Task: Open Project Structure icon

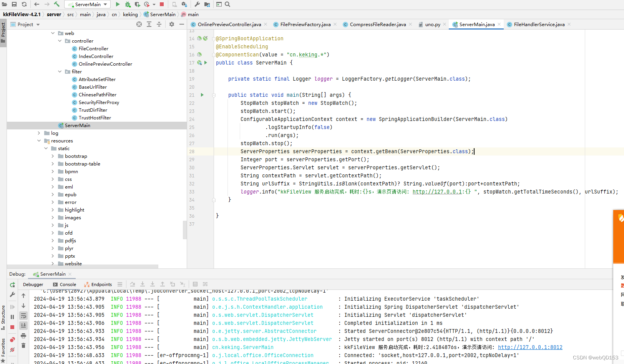Action: click(x=207, y=4)
